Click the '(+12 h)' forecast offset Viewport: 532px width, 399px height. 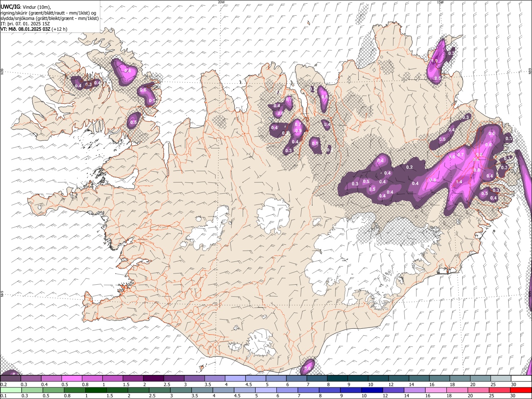tap(59, 29)
